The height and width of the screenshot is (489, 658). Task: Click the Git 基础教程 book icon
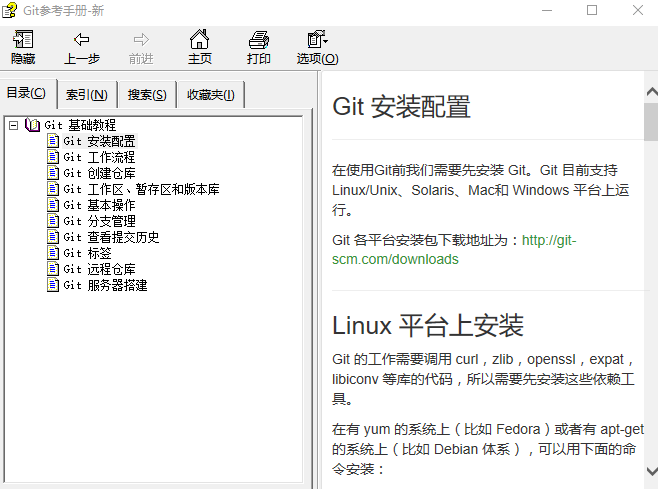(33, 125)
